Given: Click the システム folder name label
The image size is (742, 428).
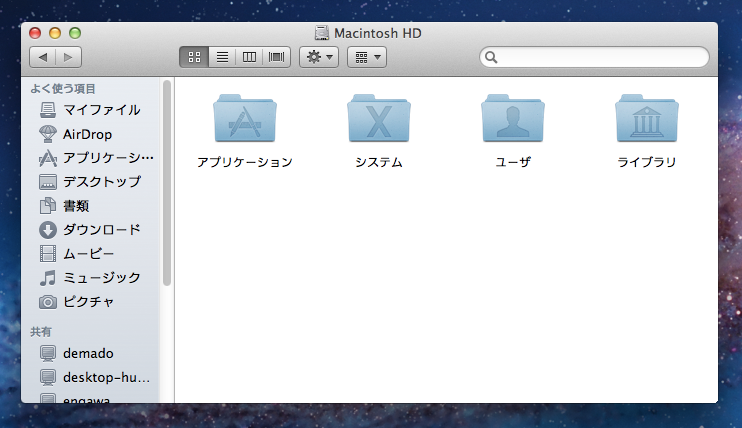Looking at the screenshot, I should (x=379, y=162).
